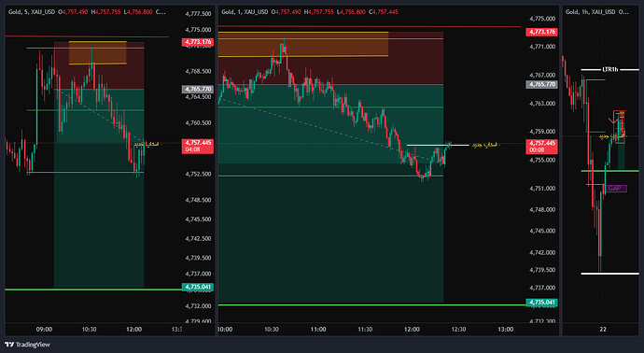Click 4,732.000 on the 5-minute price axis
Viewport: 644px width, 353px height.
[199, 306]
